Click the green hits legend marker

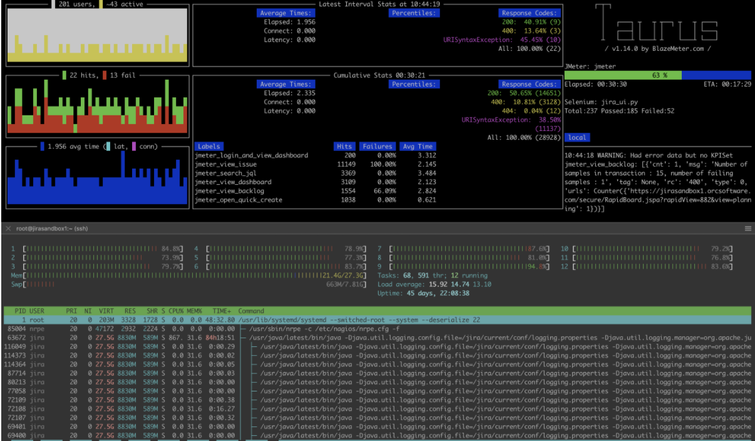point(63,75)
